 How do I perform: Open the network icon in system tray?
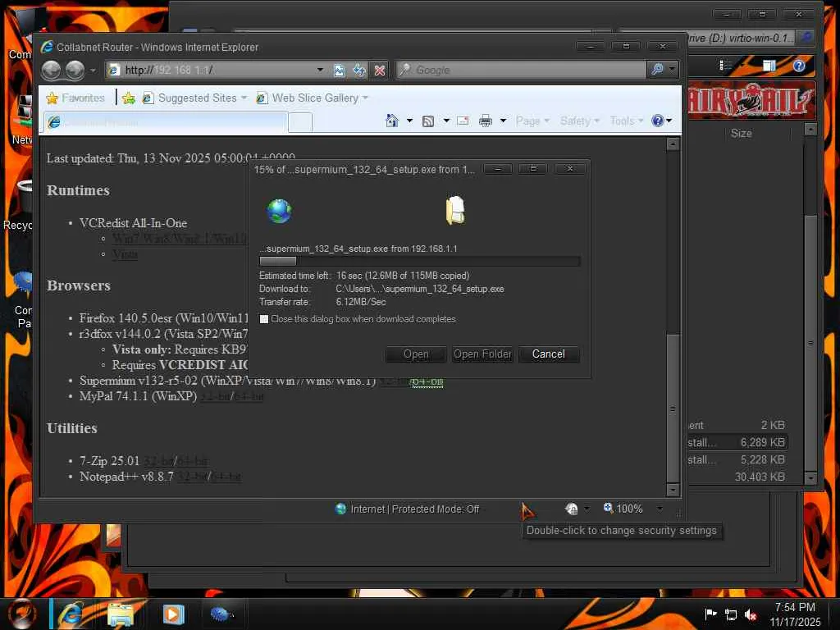[731, 614]
